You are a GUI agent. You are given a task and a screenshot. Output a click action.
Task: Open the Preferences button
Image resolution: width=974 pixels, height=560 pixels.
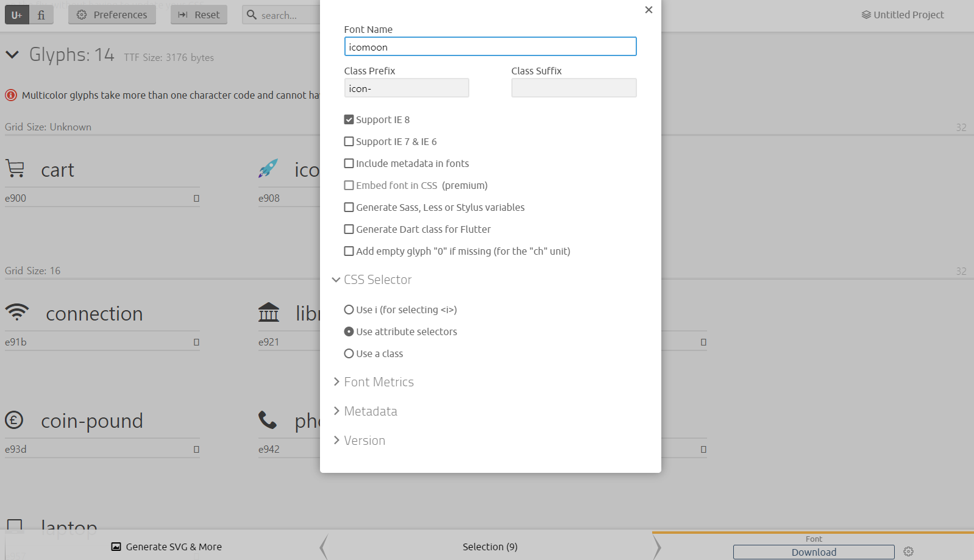coord(112,15)
